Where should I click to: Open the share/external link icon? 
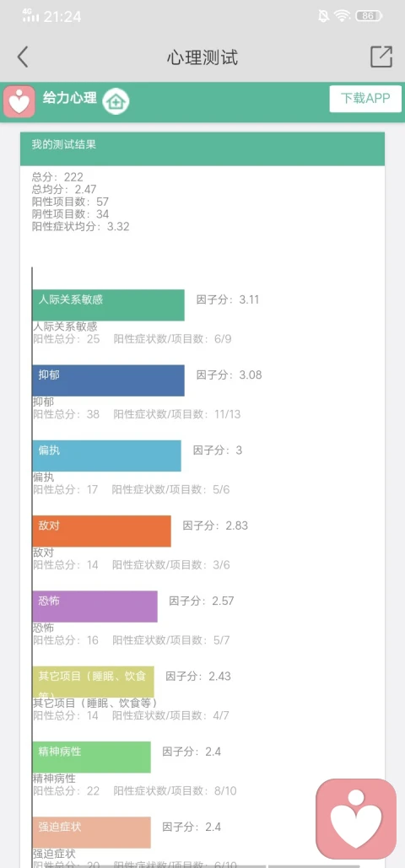click(x=381, y=57)
